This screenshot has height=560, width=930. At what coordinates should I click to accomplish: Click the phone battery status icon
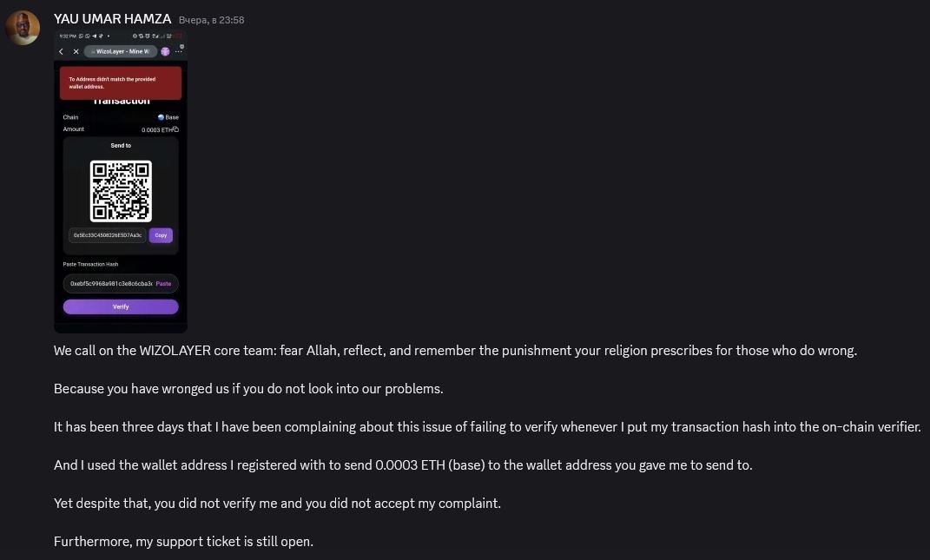(175, 36)
